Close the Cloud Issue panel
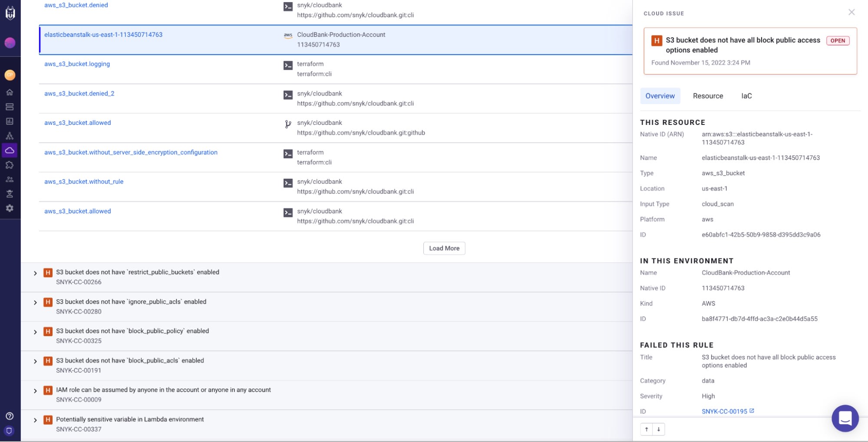The width and height of the screenshot is (868, 442). 851,12
